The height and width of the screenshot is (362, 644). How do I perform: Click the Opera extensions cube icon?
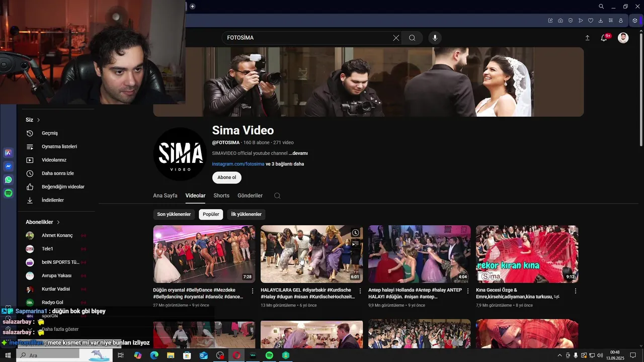click(x=635, y=21)
